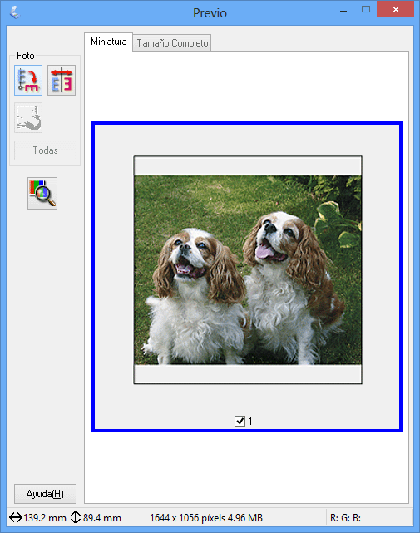420x533 pixels.
Task: Click the Todas button
Action: (x=45, y=150)
